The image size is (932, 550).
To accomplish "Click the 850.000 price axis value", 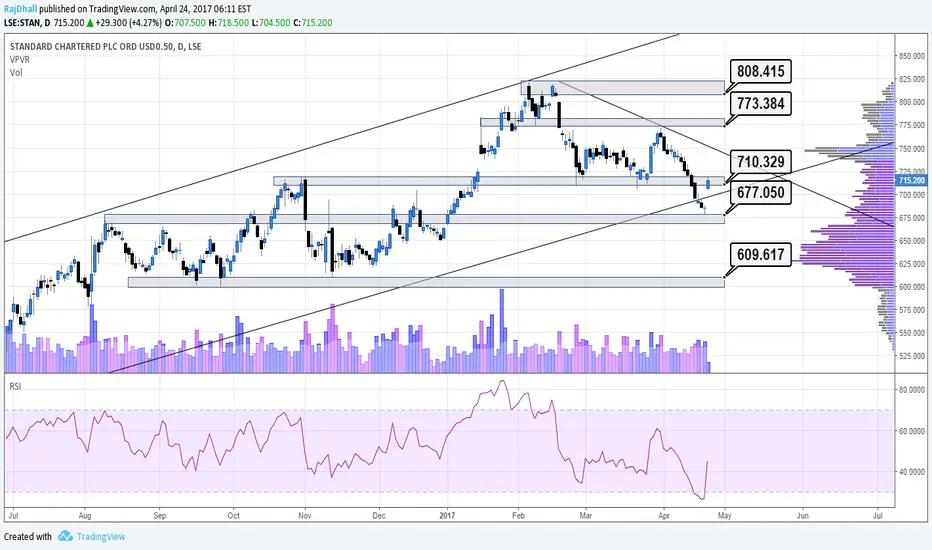I will [912, 56].
